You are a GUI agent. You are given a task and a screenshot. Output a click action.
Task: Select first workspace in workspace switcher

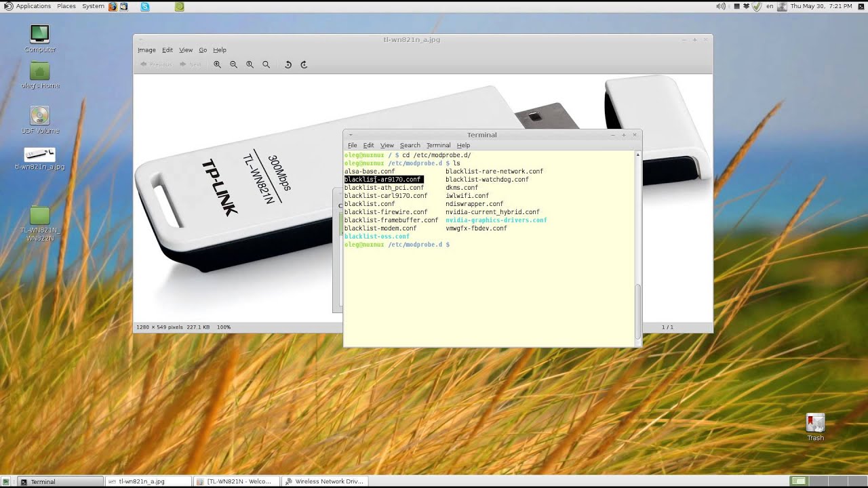pos(800,481)
